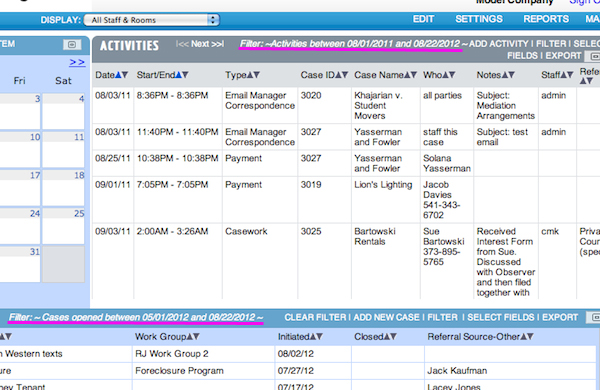The width and height of the screenshot is (600, 390).
Task: Sort cases by Initiated date arrows
Action: tap(316, 337)
